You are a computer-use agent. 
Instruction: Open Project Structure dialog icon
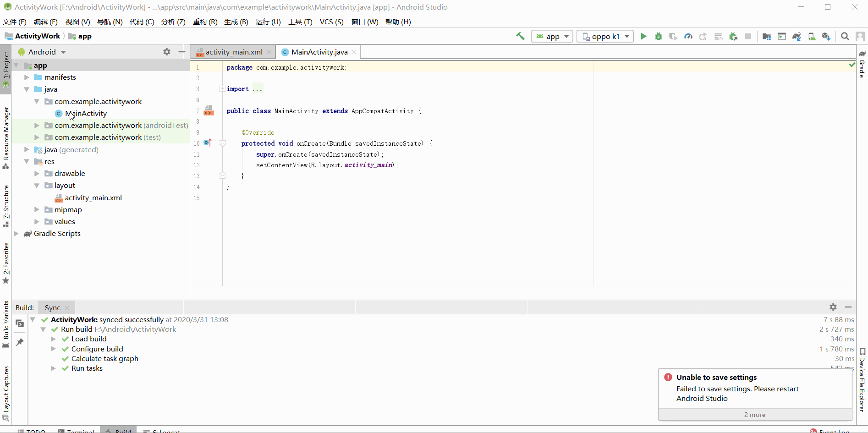(766, 36)
